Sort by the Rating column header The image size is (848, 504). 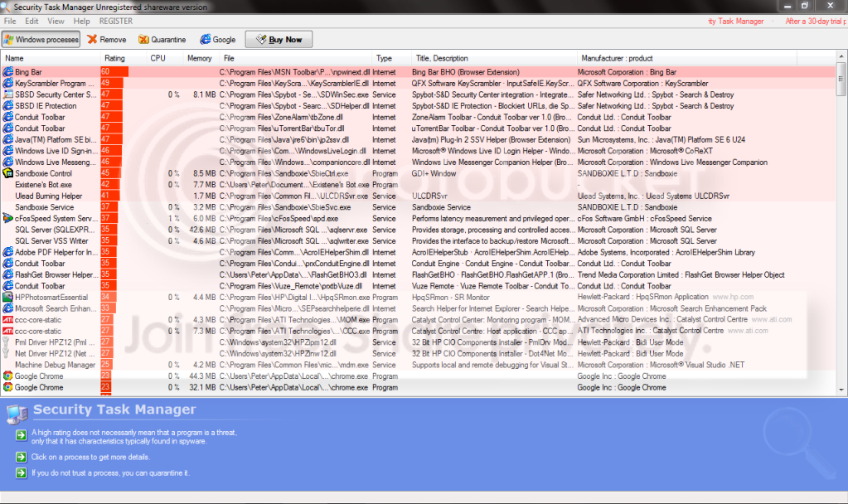(x=124, y=58)
